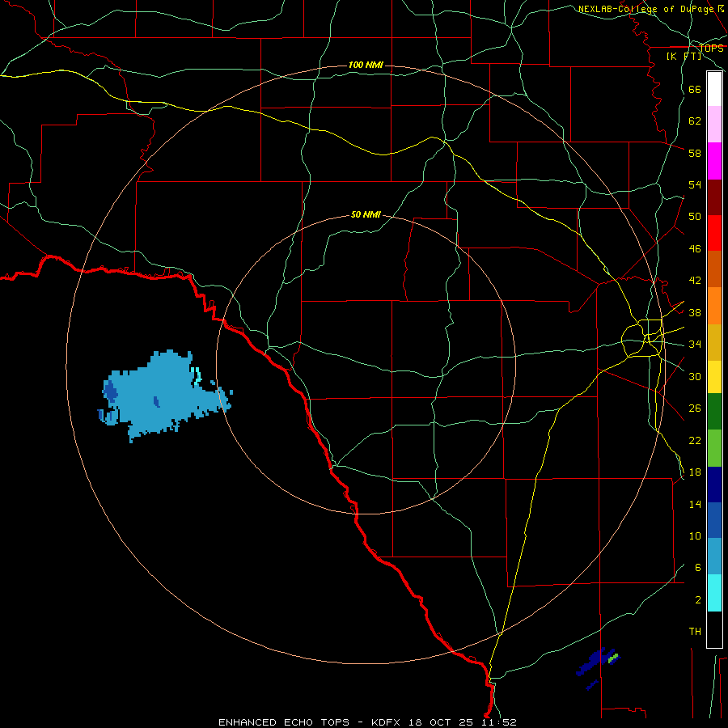Select the dark red (maroon) legend swatch
This screenshot has height=728, width=728.
[714, 197]
